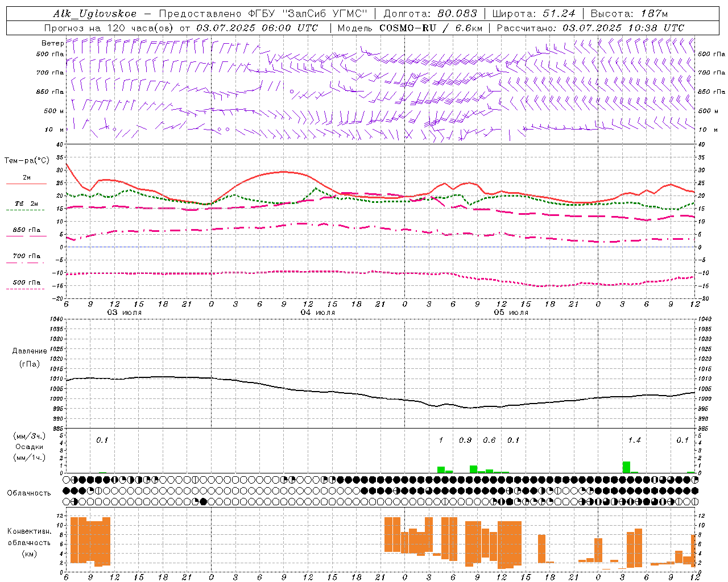Click the solid red line sample under '2м'
The image size is (728, 582).
pyautogui.click(x=26, y=184)
